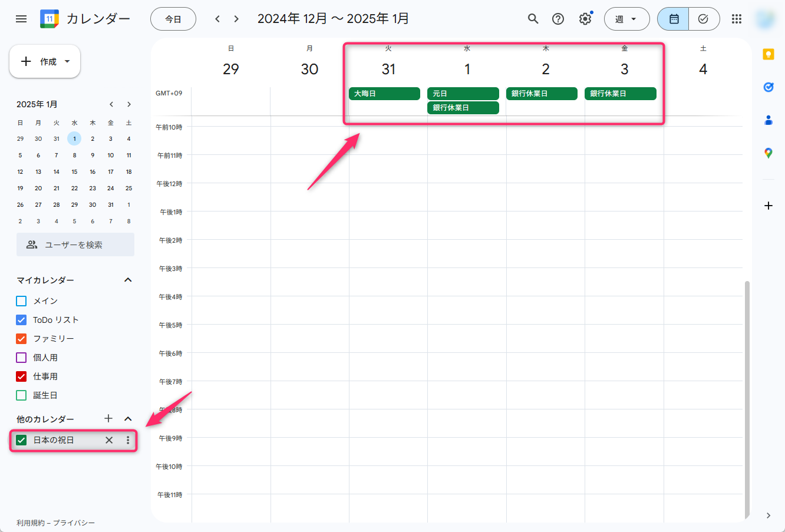Open the search icon in the top bar
The height and width of the screenshot is (532, 785).
(533, 18)
